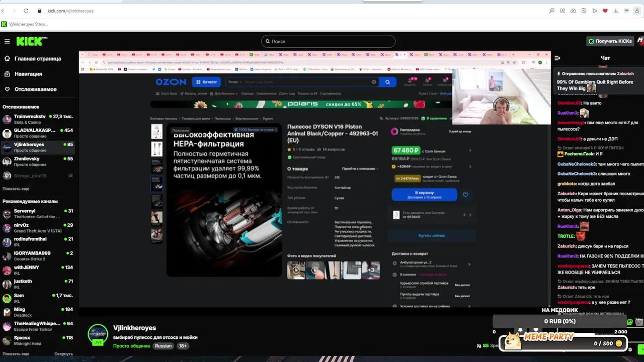
Task: Open the Навигация menu item
Action: [x=23, y=74]
